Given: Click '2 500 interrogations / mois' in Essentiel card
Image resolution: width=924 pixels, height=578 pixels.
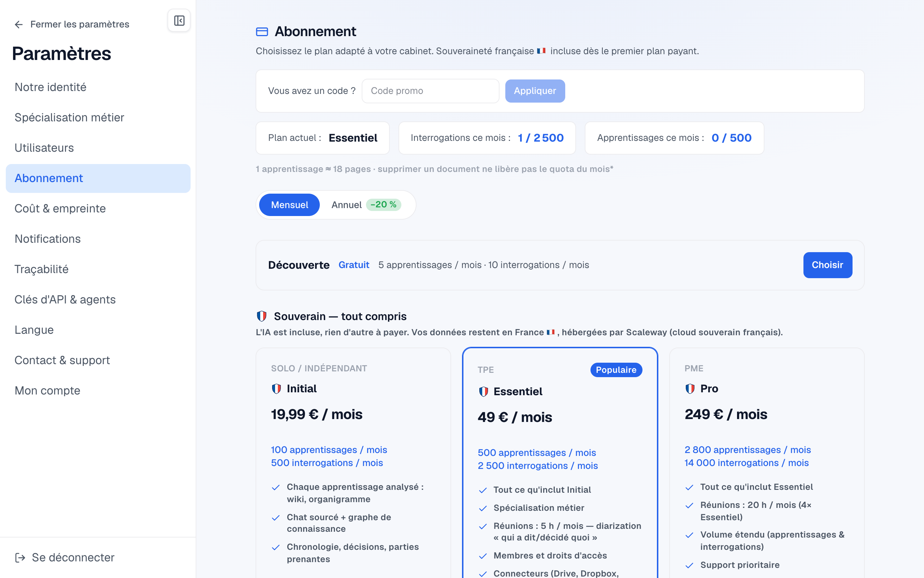Looking at the screenshot, I should pyautogui.click(x=537, y=466).
